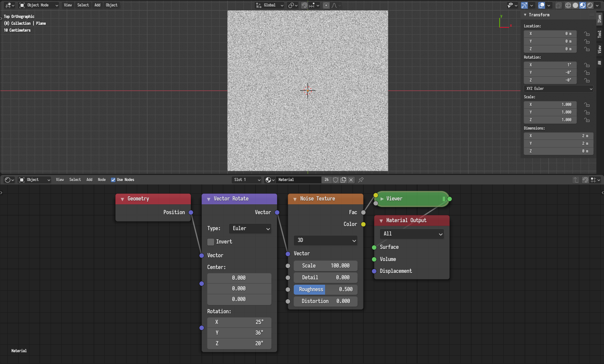Open the Object Mode dropdown
The image size is (604, 364).
[38, 5]
